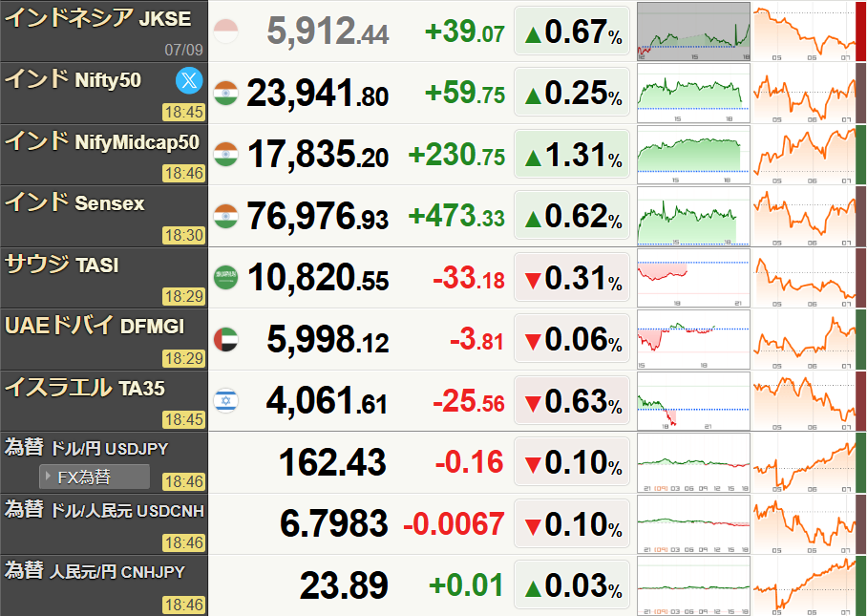Click the ▼0.10% badge in USDCNH row
This screenshot has width=867, height=616.
click(572, 524)
